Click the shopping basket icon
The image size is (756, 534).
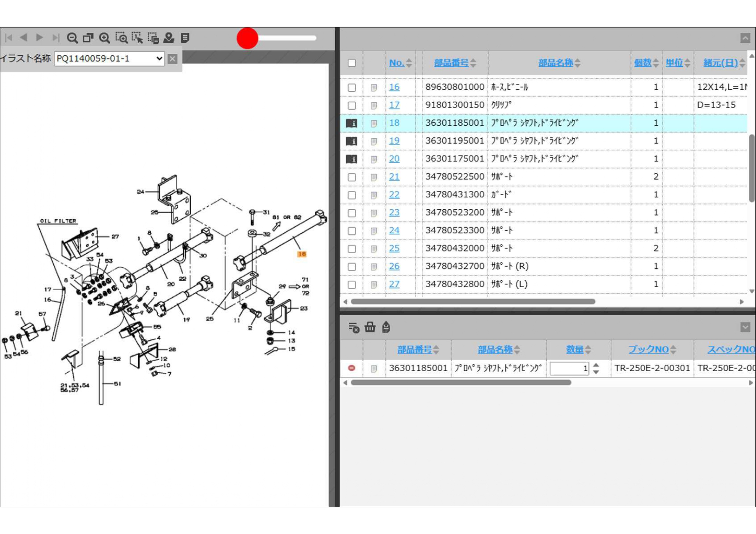tap(370, 327)
